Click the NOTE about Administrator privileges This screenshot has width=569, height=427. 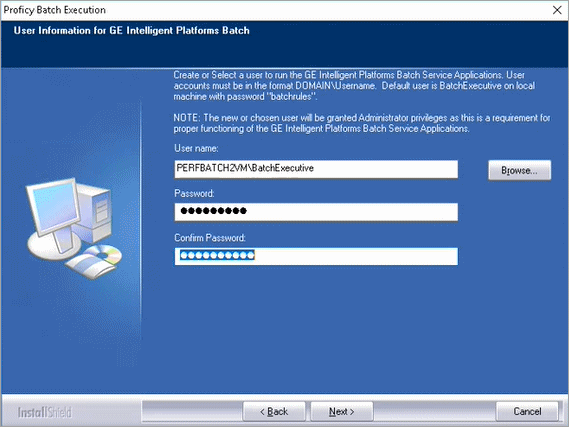pyautogui.click(x=362, y=123)
